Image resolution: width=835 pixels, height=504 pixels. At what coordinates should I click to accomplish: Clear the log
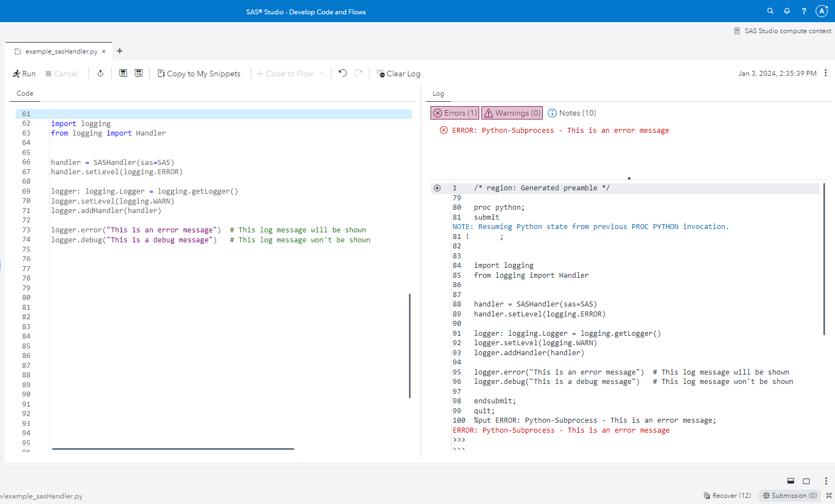point(398,74)
